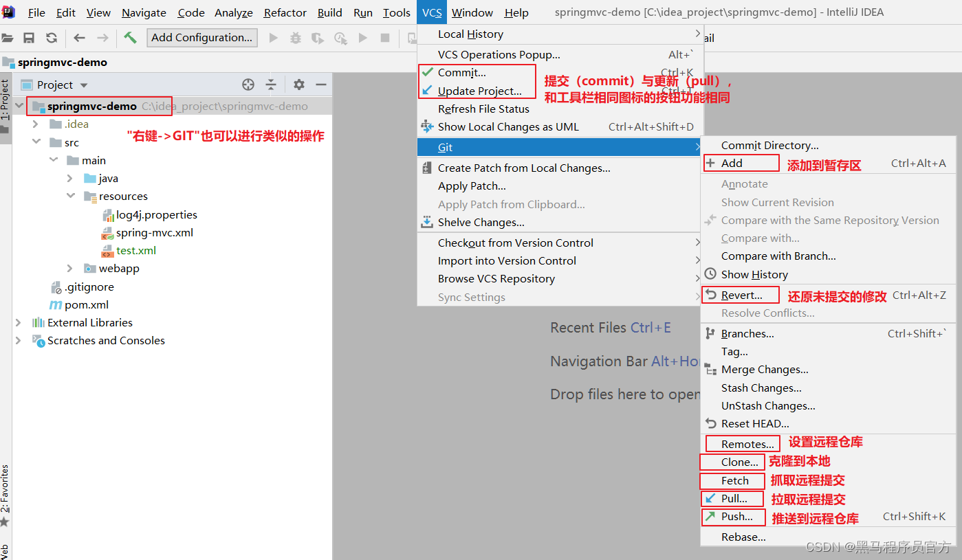
Task: Open Project panel gear settings
Action: point(298,85)
